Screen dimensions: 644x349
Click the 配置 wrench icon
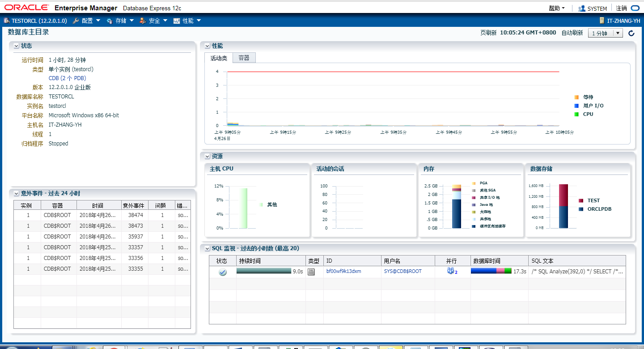point(76,21)
